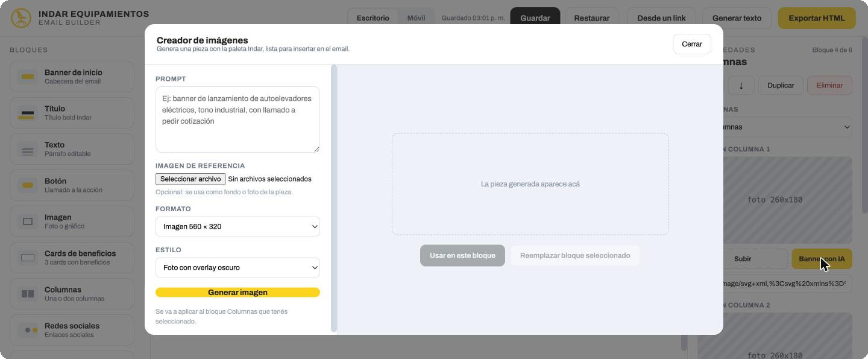Screen dimensions: 868x359
Task: Move block down with arrow button
Action: [x=741, y=85]
